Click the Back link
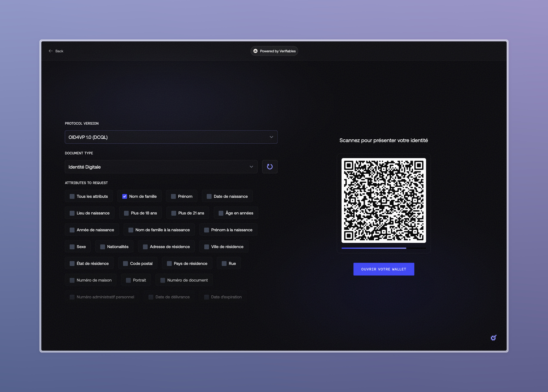 pos(56,51)
